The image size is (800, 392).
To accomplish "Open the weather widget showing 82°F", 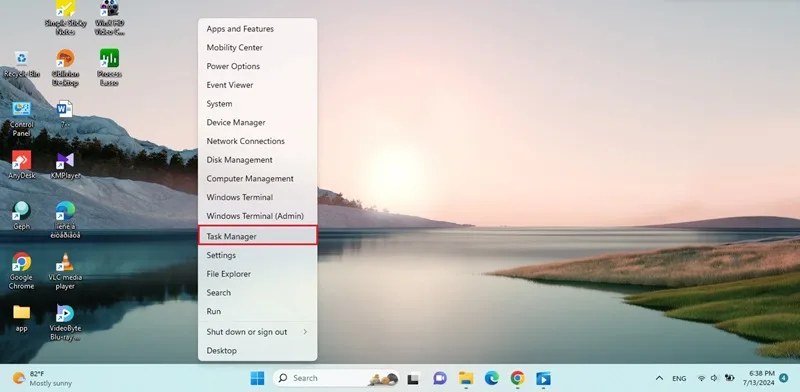I will click(x=43, y=378).
